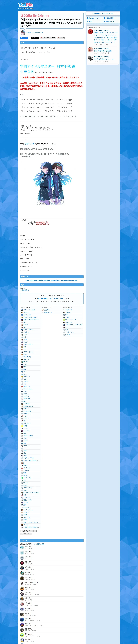Viewport: 138px width, 644px height.
Task: Open さいたまふるよにレガシー会 event link
Action: coord(104,59)
